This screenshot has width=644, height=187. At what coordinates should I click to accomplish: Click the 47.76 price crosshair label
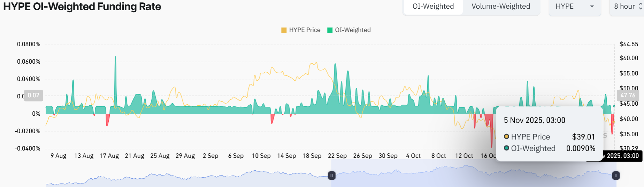point(628,95)
